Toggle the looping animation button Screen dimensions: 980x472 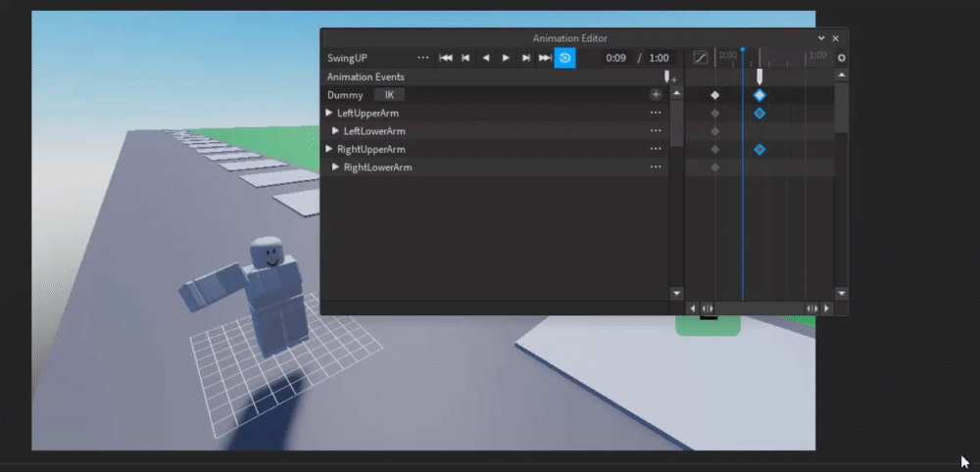[x=565, y=58]
